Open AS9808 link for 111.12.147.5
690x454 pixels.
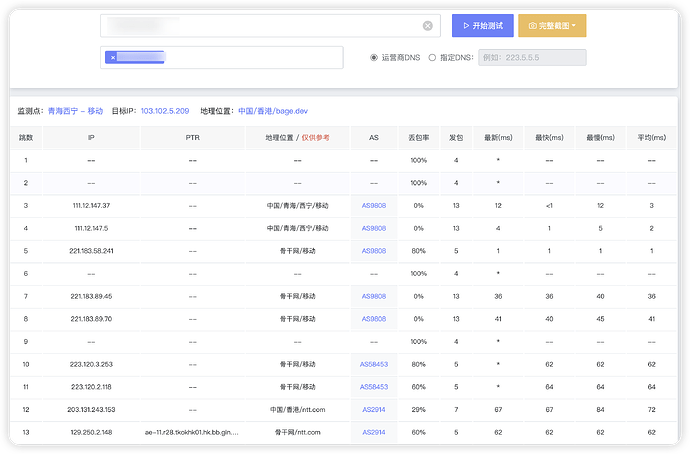[x=374, y=228]
